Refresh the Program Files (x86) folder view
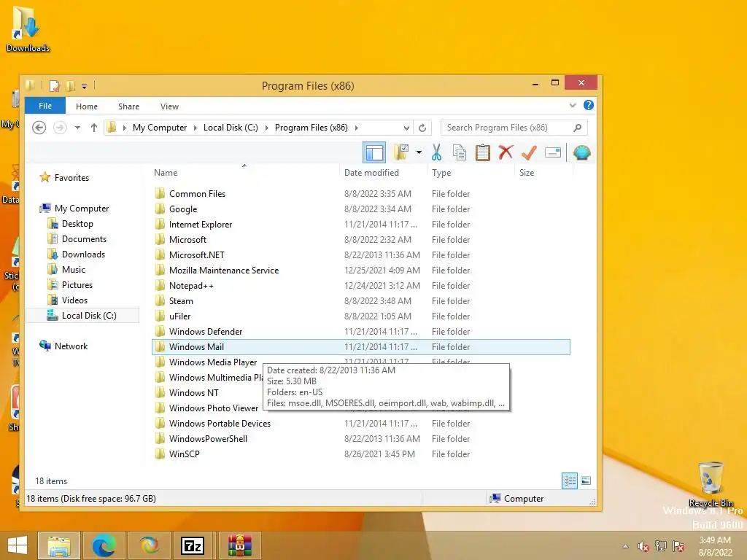The width and height of the screenshot is (747, 560). pyautogui.click(x=422, y=128)
